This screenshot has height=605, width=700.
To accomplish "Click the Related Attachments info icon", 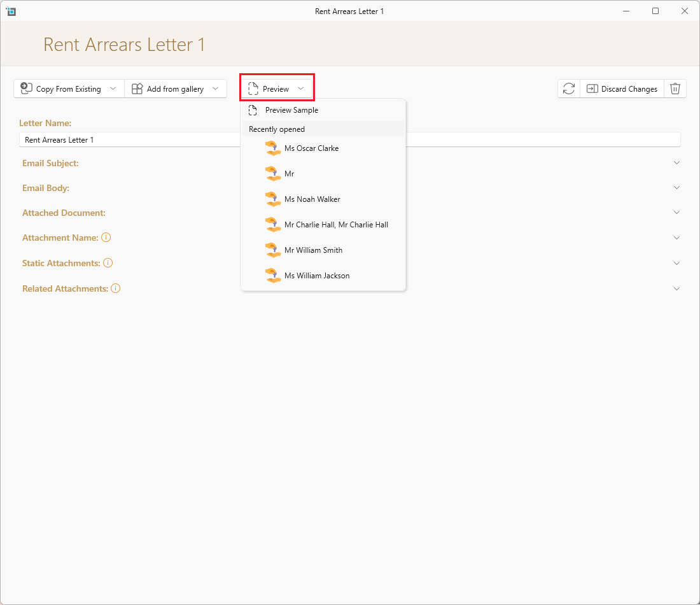I will coord(116,288).
